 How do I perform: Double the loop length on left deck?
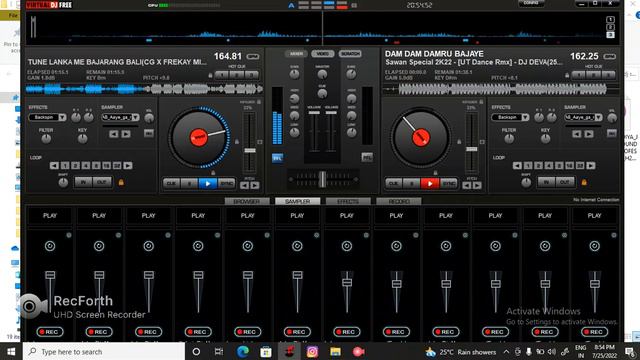point(128,166)
